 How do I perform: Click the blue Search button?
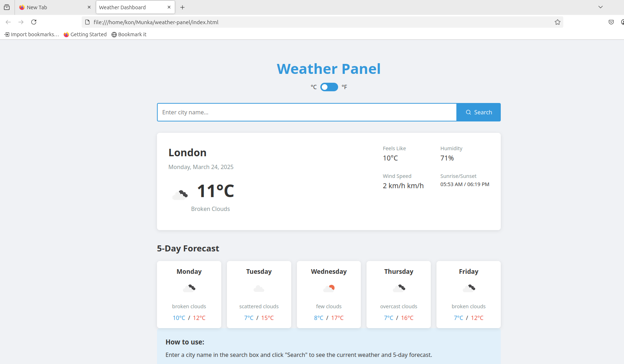pos(478,112)
